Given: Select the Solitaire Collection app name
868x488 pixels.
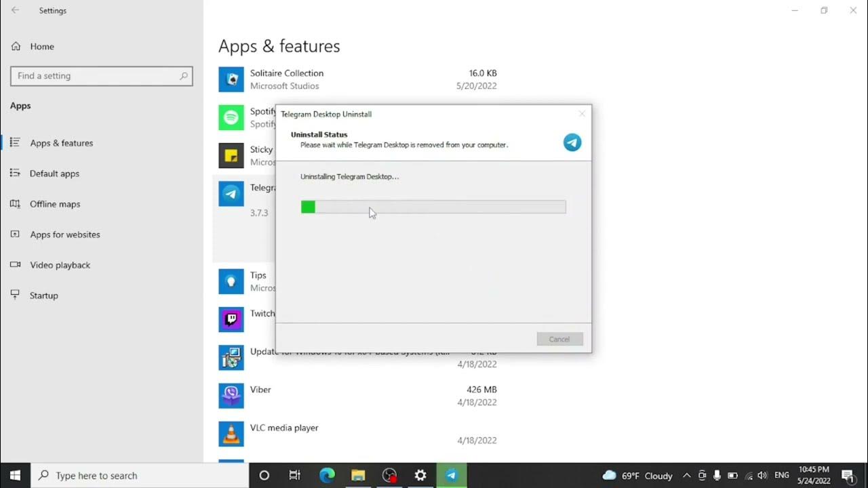Looking at the screenshot, I should coord(287,73).
